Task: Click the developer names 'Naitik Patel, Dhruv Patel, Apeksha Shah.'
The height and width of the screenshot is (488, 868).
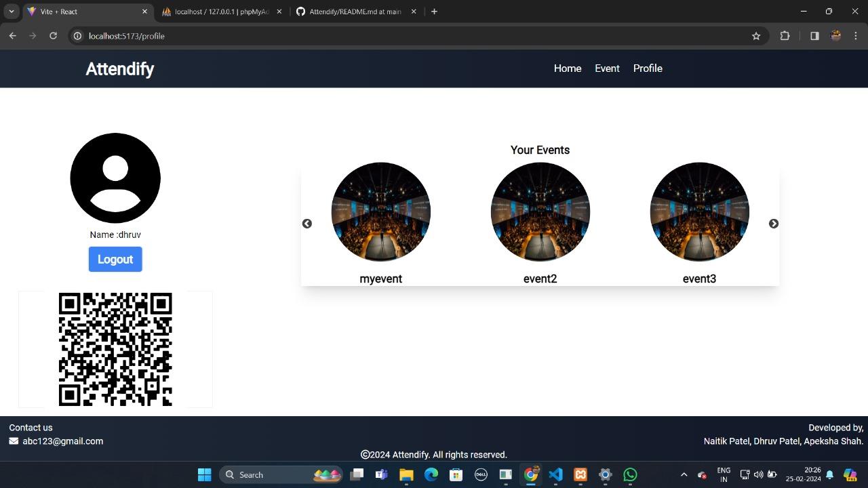Action: (783, 441)
